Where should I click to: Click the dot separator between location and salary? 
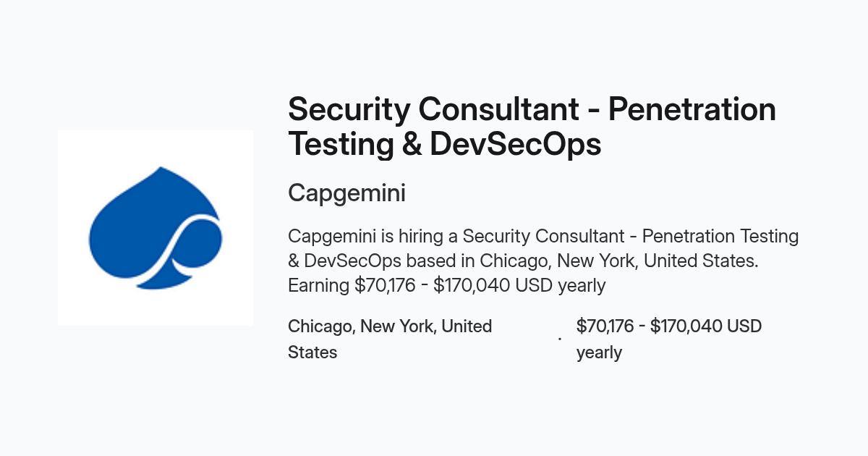point(560,339)
